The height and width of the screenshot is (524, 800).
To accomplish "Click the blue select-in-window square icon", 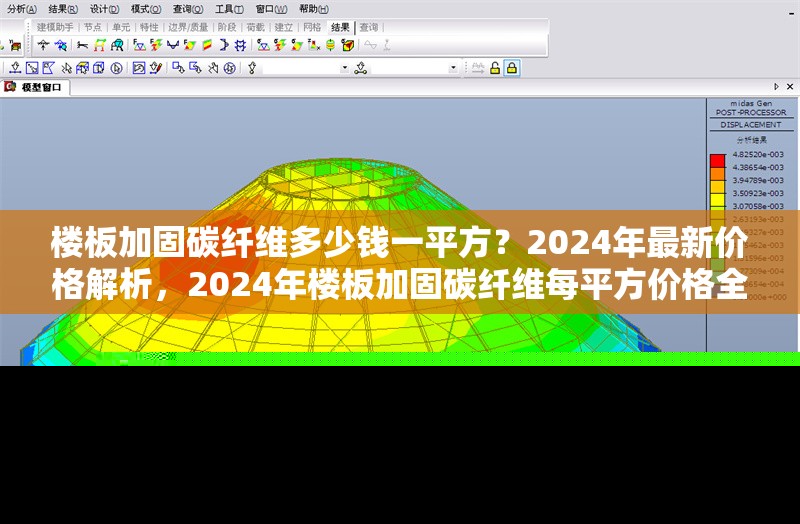I will pos(32,68).
